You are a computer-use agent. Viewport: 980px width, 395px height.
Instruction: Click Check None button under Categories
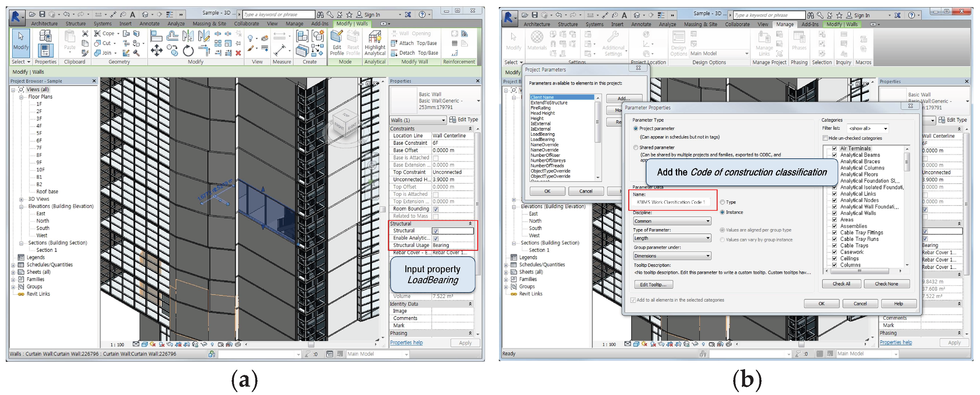886,284
